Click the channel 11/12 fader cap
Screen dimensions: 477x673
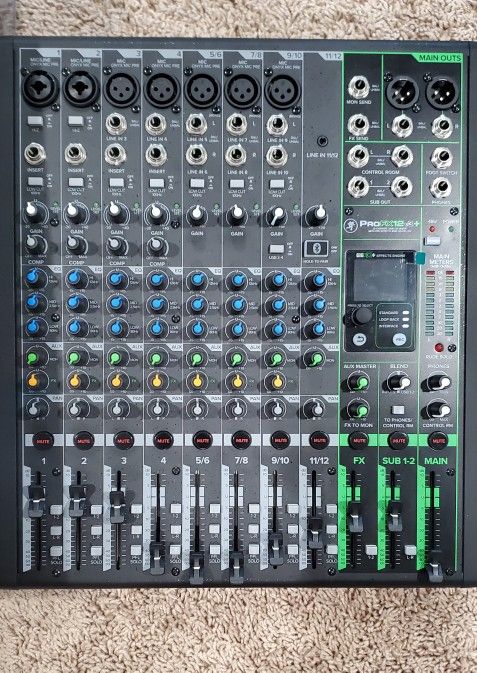pyautogui.click(x=316, y=532)
